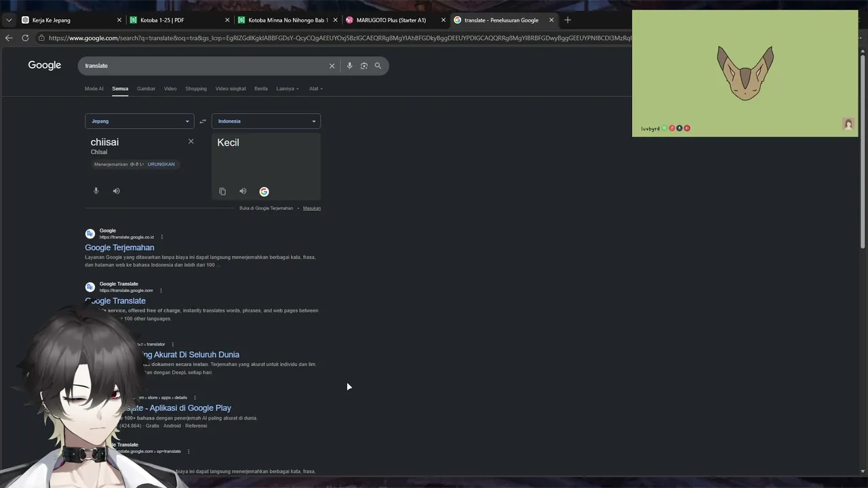Reload the current page
The width and height of the screenshot is (868, 488).
click(x=25, y=38)
